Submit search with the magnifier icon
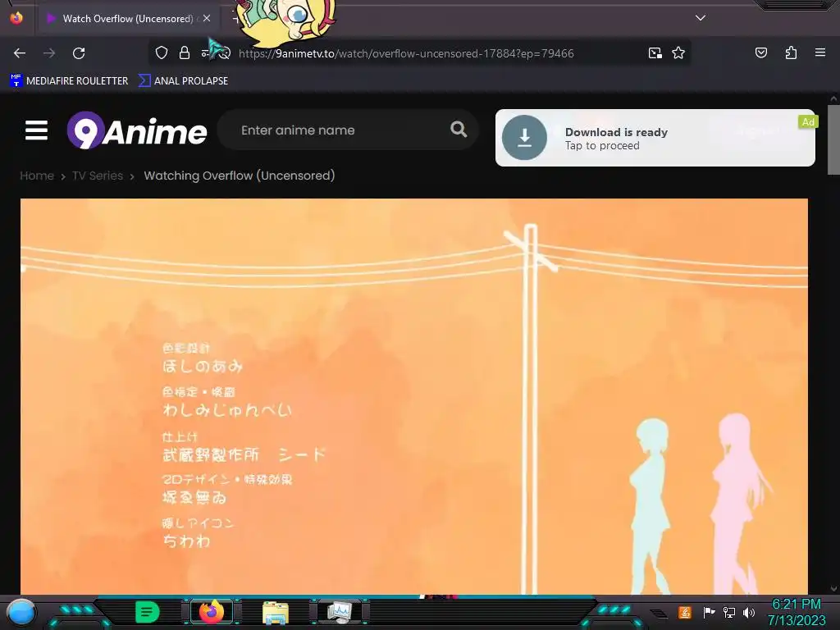The height and width of the screenshot is (630, 840). pyautogui.click(x=459, y=129)
